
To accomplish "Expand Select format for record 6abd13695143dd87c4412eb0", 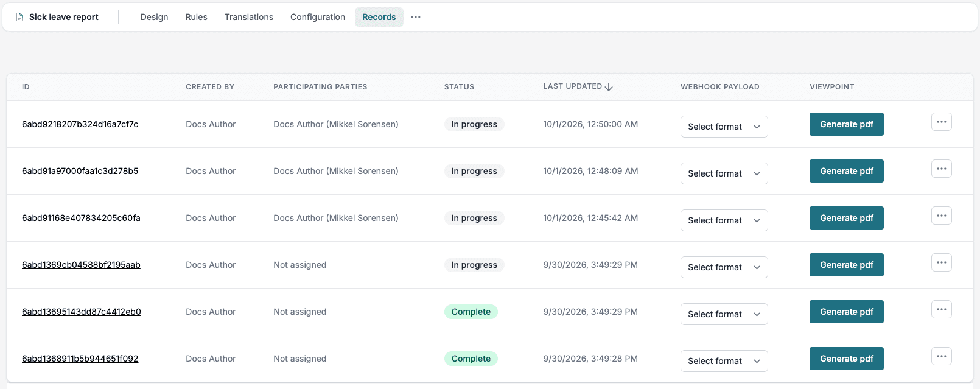I will [724, 314].
